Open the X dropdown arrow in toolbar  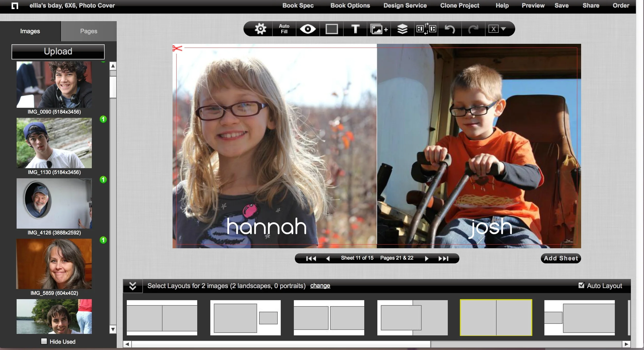point(504,29)
